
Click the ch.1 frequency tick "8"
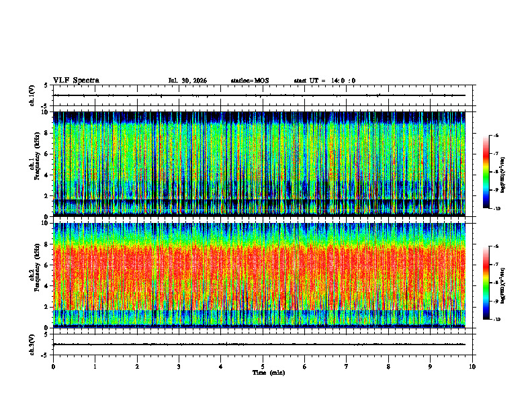pyautogui.click(x=47, y=133)
